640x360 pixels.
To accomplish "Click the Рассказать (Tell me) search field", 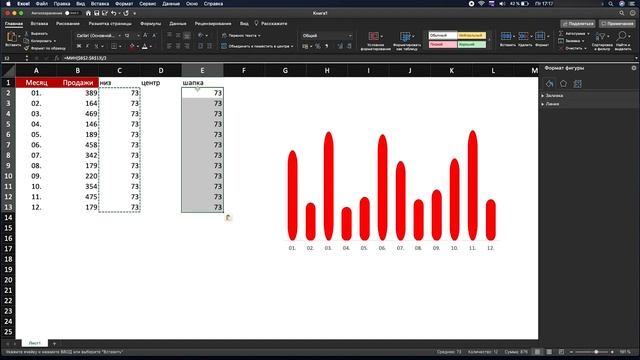I will point(271,24).
